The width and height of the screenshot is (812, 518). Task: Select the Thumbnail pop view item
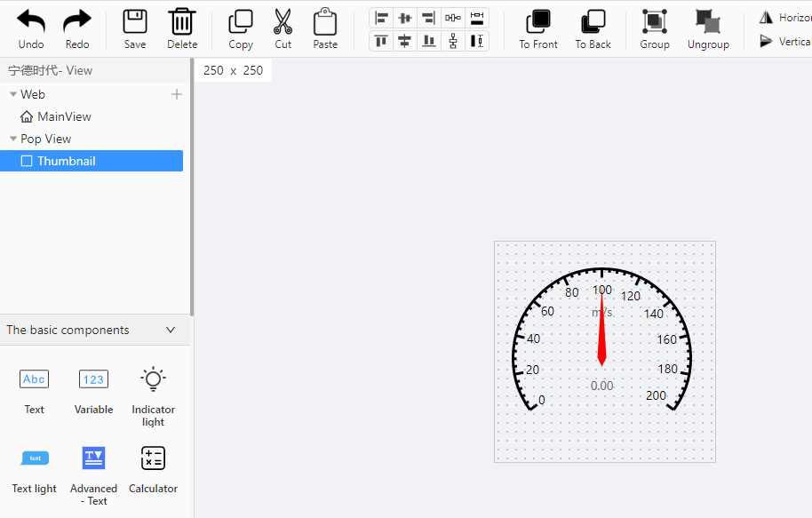(x=92, y=161)
